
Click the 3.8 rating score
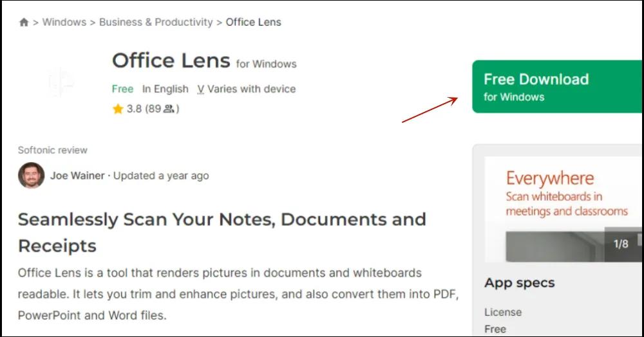tap(134, 109)
